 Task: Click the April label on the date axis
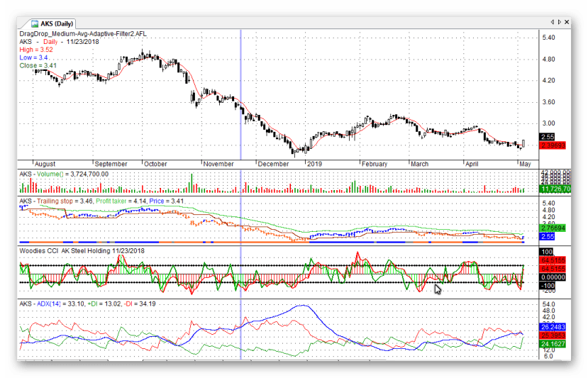[x=472, y=164]
